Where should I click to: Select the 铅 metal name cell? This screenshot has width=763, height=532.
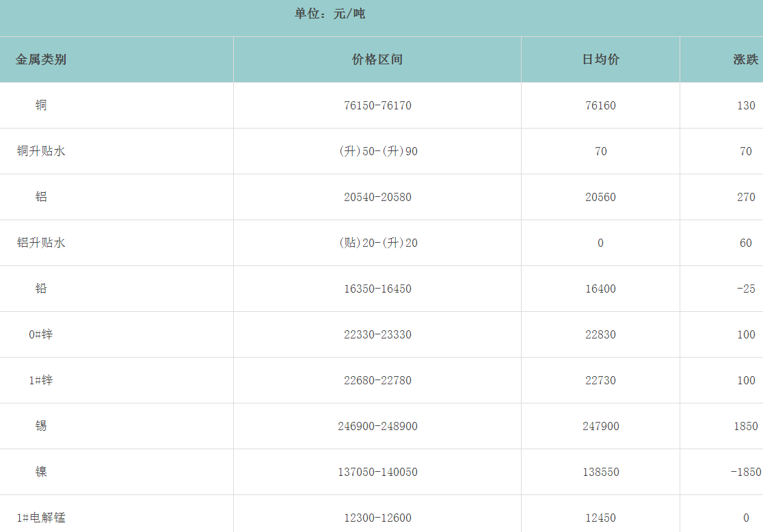(x=41, y=289)
